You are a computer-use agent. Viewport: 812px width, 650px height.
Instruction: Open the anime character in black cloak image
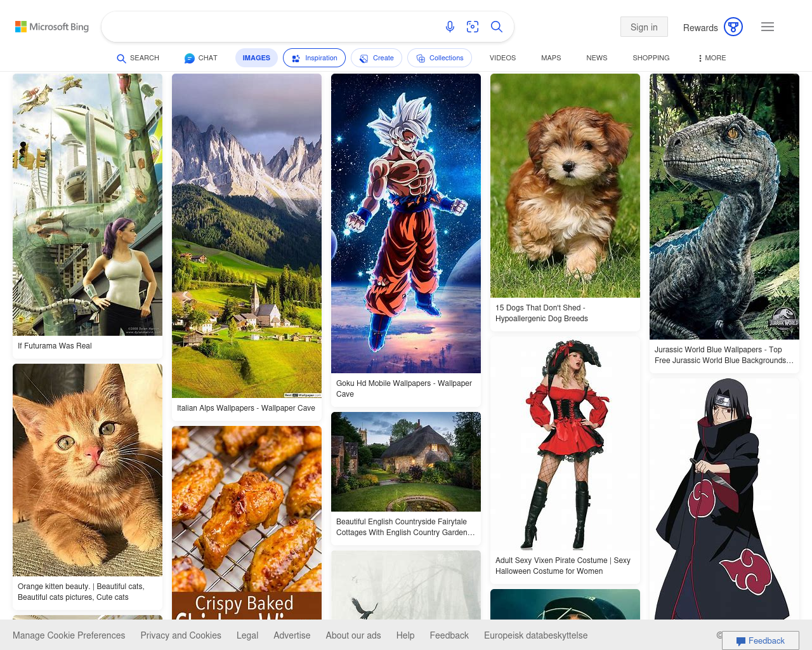tap(724, 499)
